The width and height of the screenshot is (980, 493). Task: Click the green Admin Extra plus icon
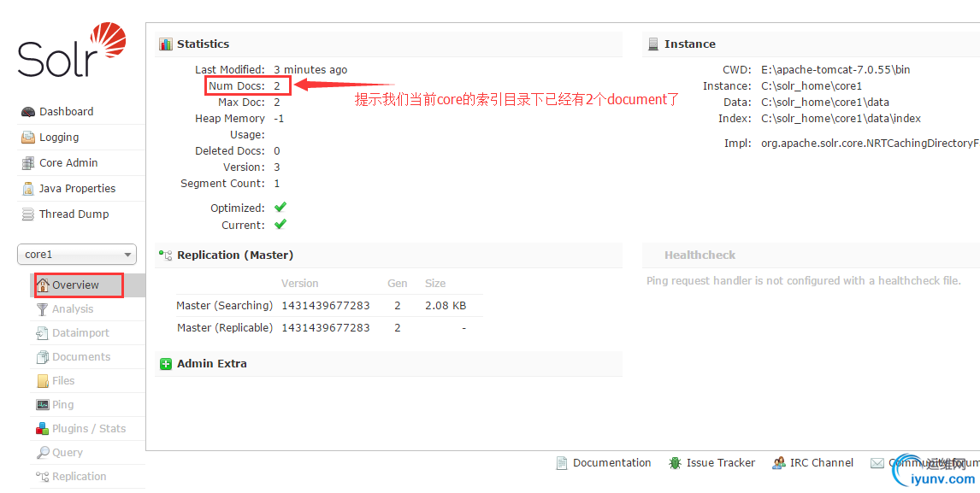166,364
